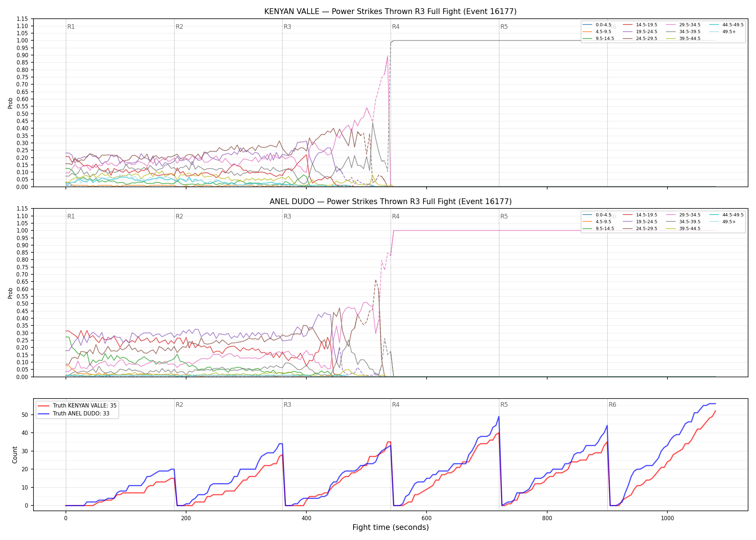Click 19.5-24.5 legend entry in ANEL DUDO chart
The image size is (756, 540).
640,222
